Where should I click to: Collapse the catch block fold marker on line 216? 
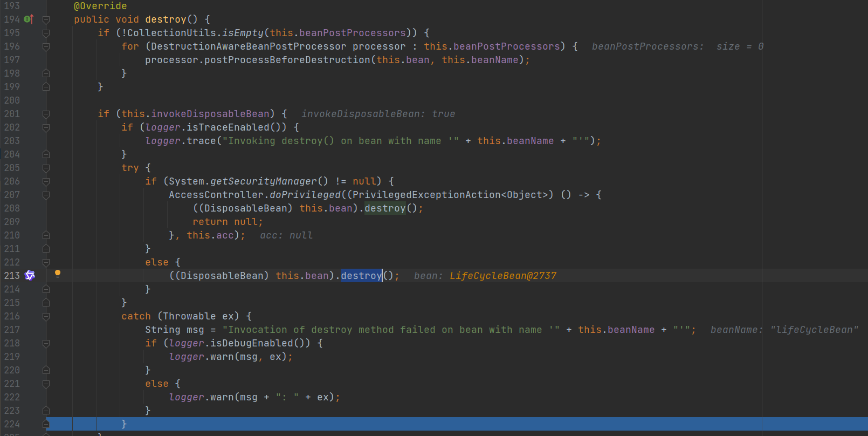(x=46, y=316)
